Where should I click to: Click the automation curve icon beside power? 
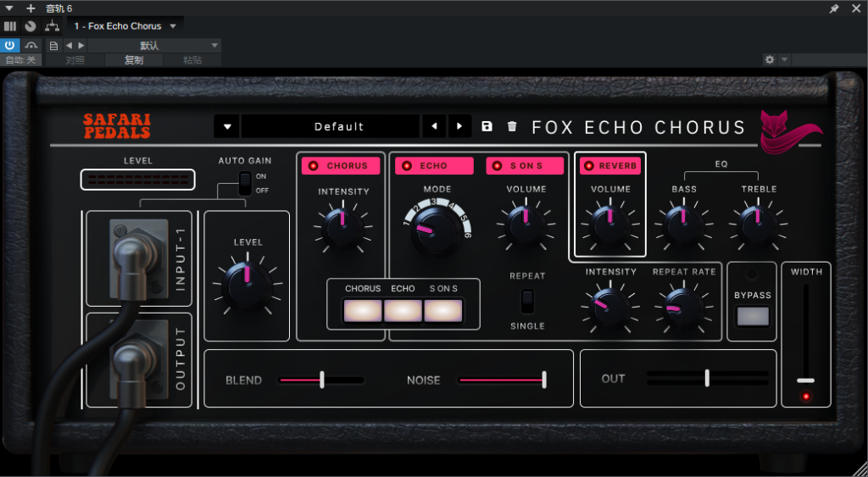31,46
